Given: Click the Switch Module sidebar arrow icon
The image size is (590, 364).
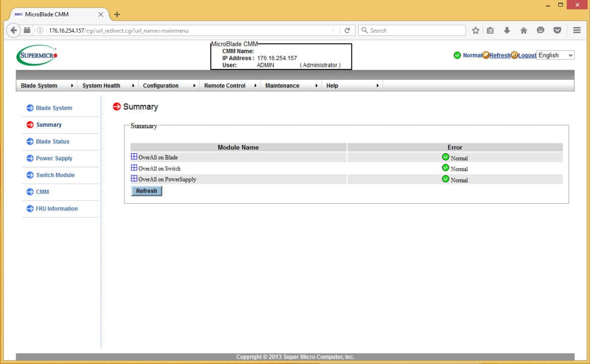Looking at the screenshot, I should pos(30,175).
